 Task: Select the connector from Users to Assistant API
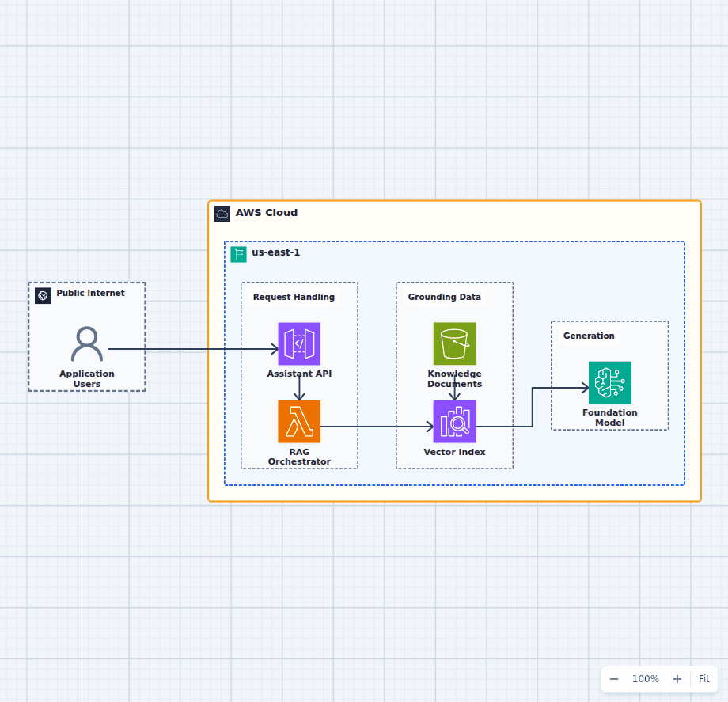coord(192,349)
